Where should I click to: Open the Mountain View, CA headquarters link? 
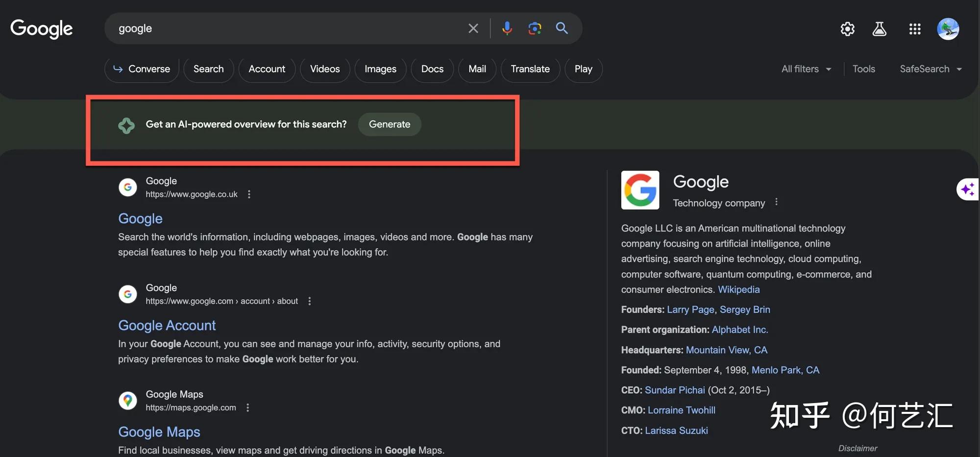(x=727, y=350)
